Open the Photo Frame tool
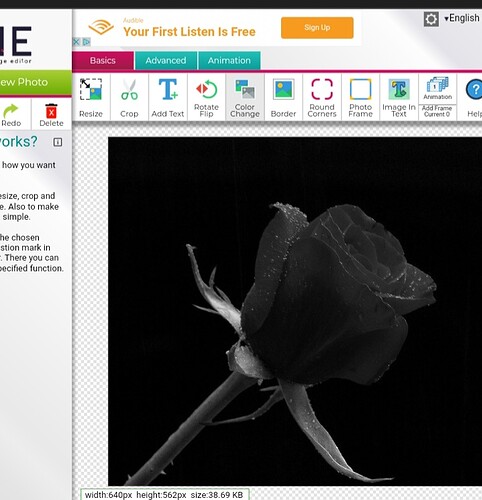 pos(360,97)
